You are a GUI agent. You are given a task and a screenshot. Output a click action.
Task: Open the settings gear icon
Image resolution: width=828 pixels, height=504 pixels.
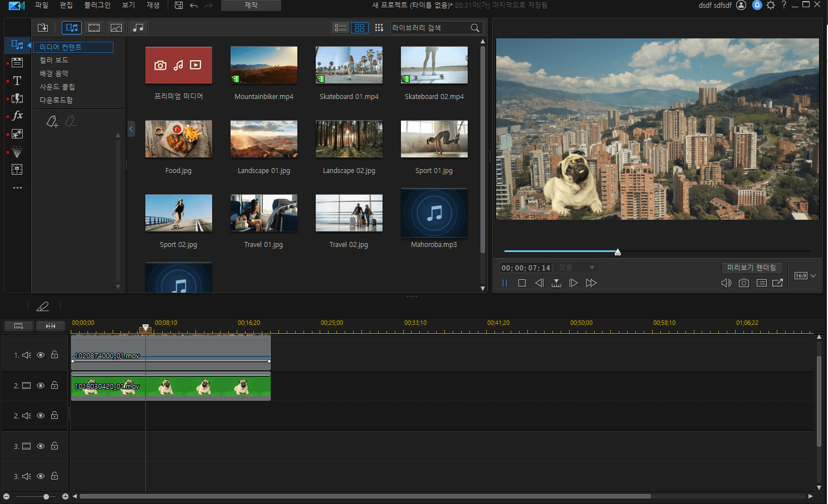771,5
